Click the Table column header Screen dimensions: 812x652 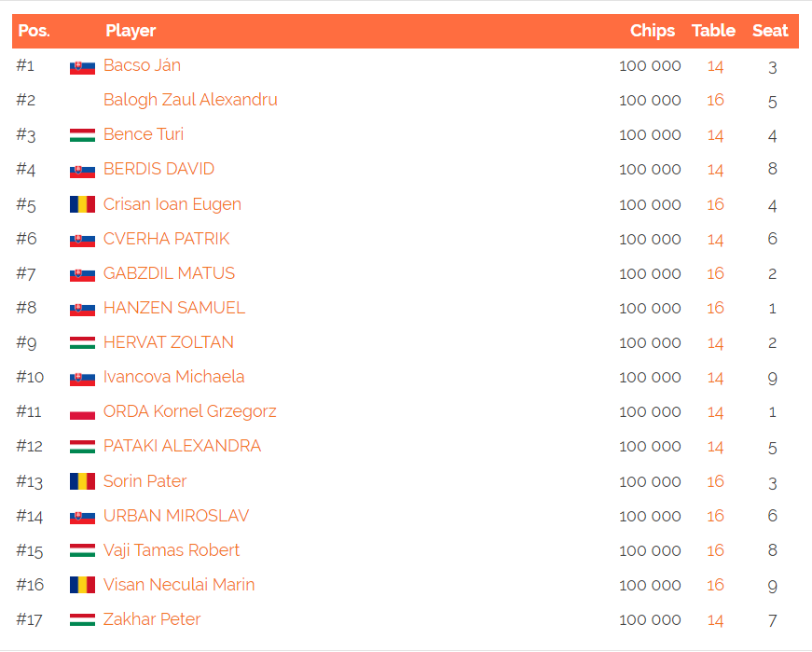point(713,31)
